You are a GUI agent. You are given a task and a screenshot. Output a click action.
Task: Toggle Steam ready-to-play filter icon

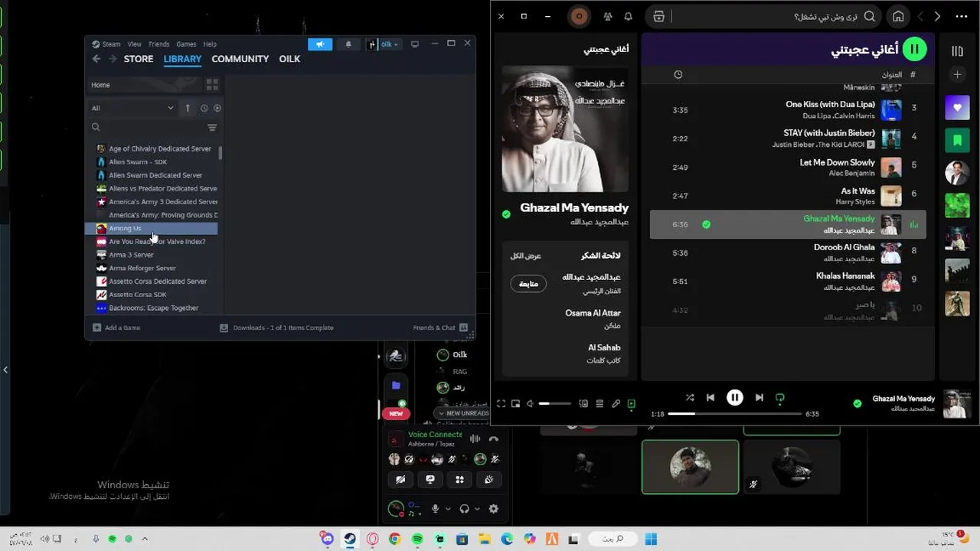(x=217, y=108)
